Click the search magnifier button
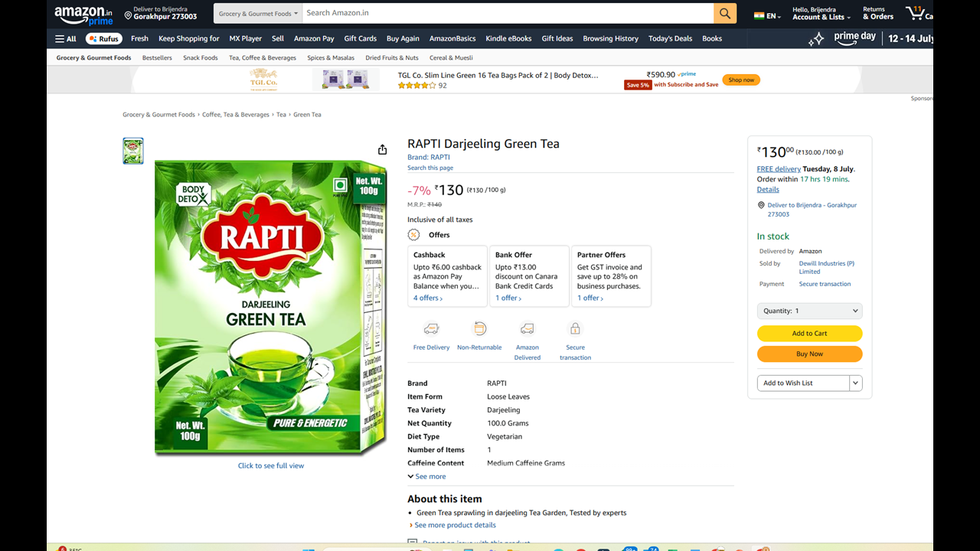Image resolution: width=980 pixels, height=551 pixels. [725, 13]
